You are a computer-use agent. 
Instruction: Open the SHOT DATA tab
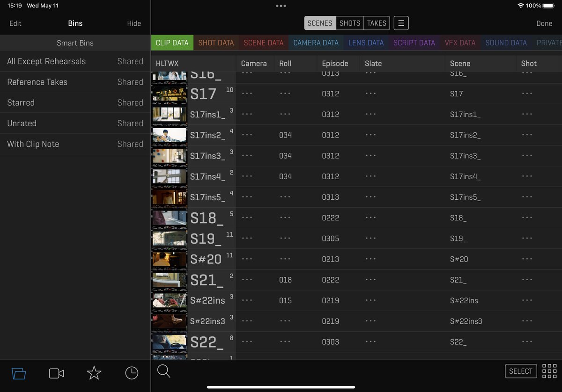click(x=216, y=43)
